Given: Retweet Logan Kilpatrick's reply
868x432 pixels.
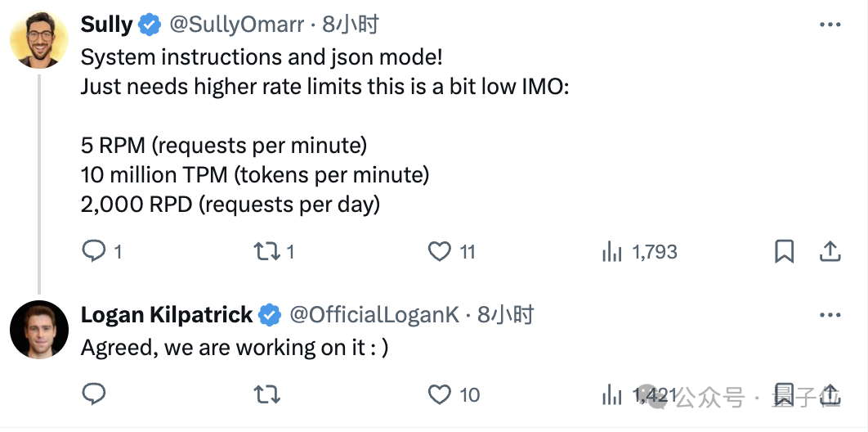Looking at the screenshot, I should [266, 395].
